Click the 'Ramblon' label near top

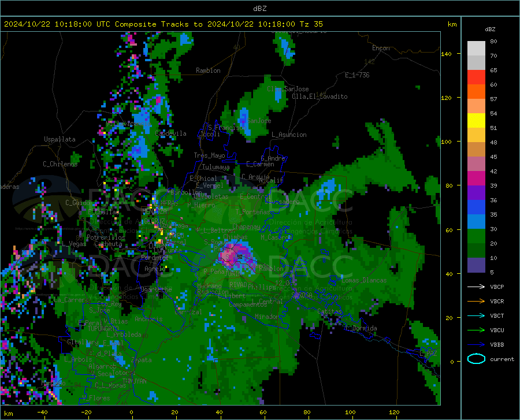click(x=208, y=70)
